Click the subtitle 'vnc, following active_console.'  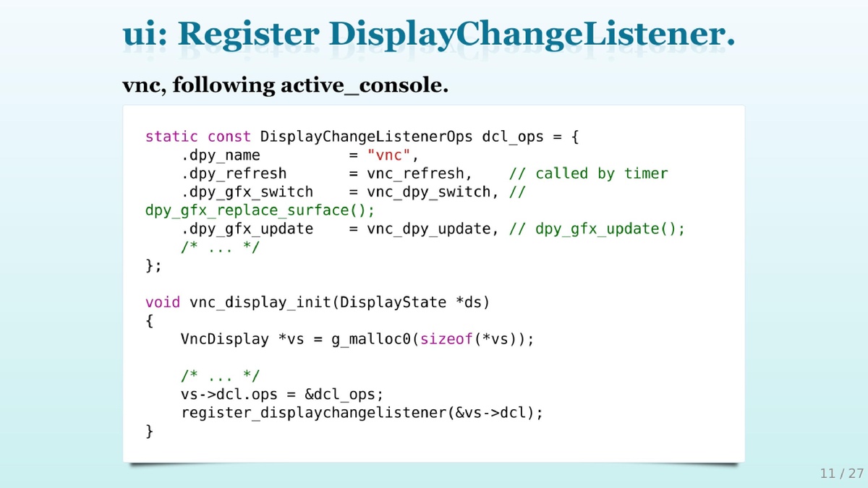pos(285,86)
